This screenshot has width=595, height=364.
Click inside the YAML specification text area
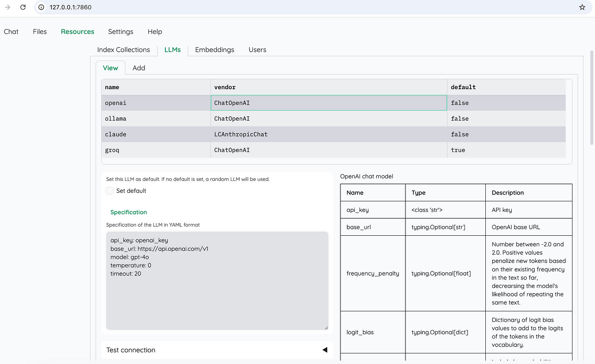coord(217,280)
